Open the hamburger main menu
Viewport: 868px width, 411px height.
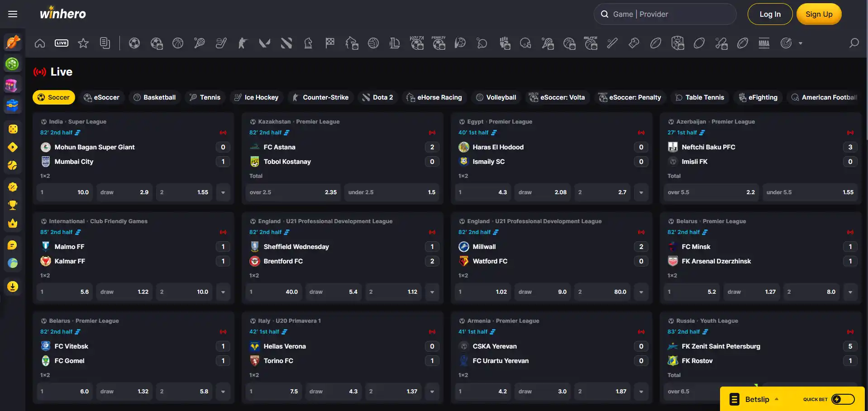click(13, 14)
